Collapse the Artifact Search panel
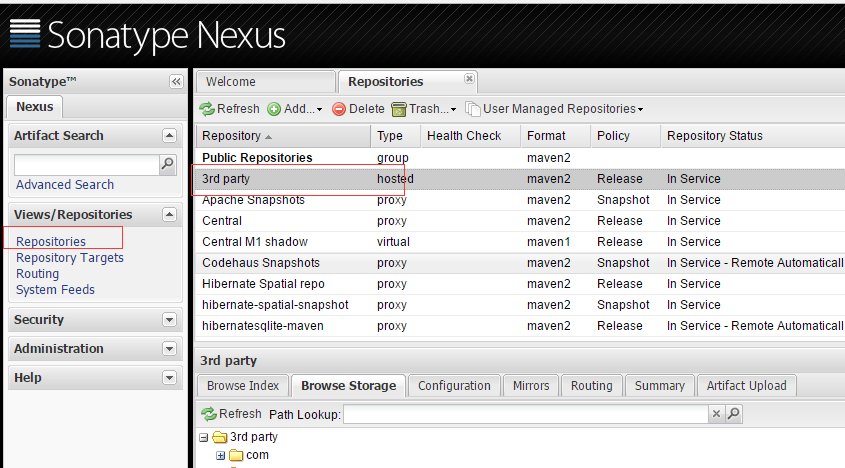 tap(169, 135)
